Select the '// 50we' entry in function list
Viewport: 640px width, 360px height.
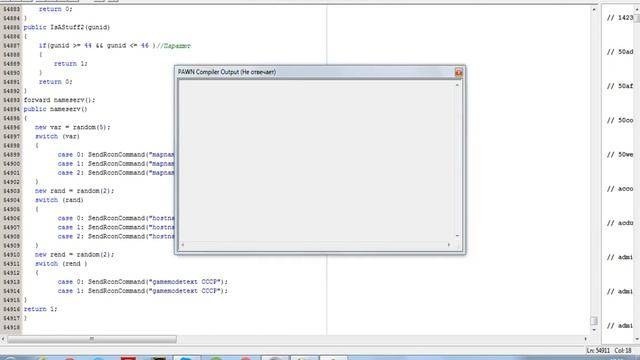[620, 155]
